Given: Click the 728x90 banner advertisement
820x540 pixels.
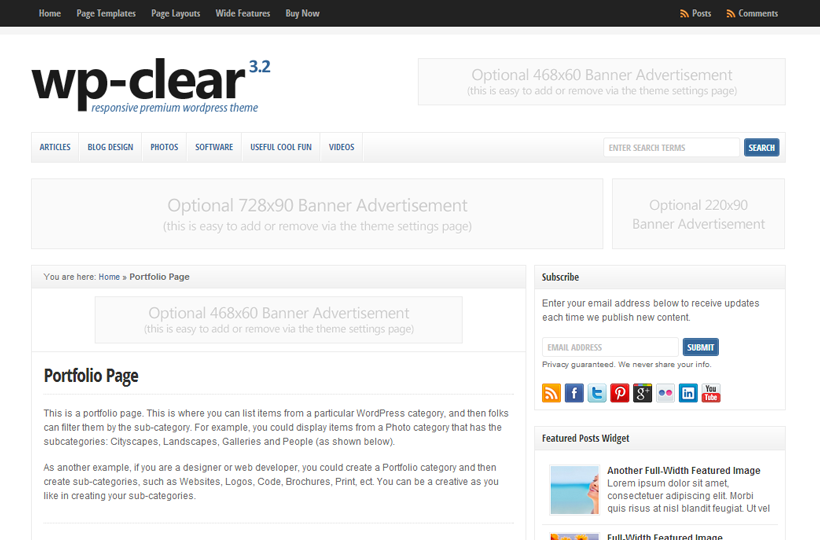Looking at the screenshot, I should (x=317, y=214).
